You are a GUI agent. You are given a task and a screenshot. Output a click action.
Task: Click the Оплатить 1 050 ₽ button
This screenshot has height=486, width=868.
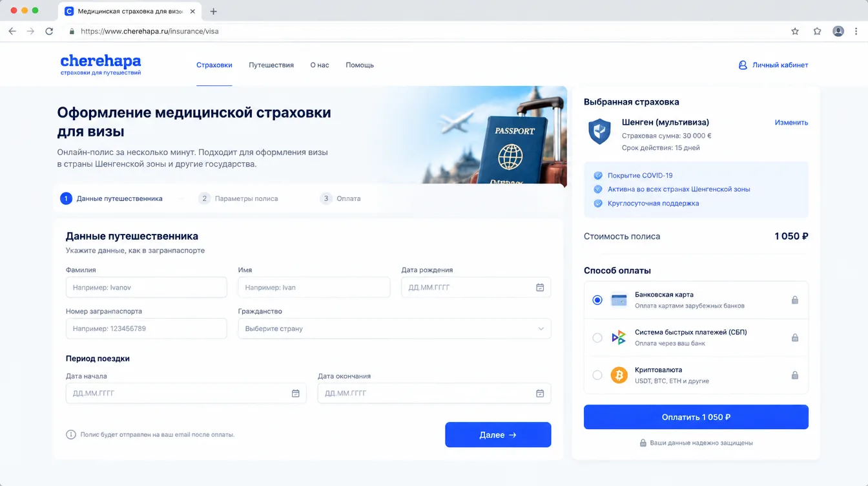click(x=696, y=417)
